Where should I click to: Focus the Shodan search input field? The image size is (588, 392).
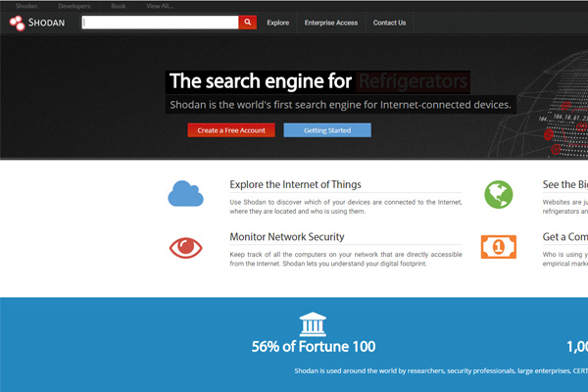(x=160, y=23)
